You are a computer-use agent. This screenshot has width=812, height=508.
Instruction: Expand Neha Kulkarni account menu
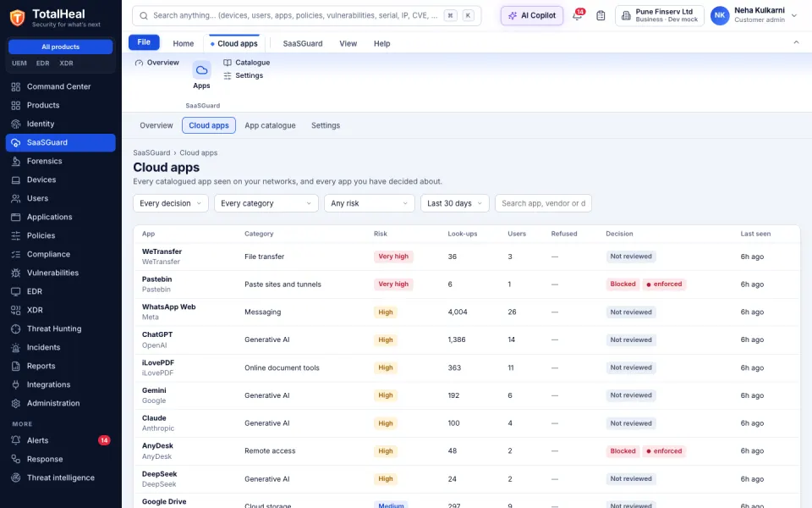point(755,15)
